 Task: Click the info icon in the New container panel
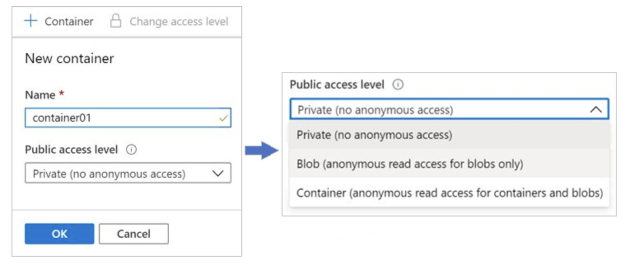131,150
